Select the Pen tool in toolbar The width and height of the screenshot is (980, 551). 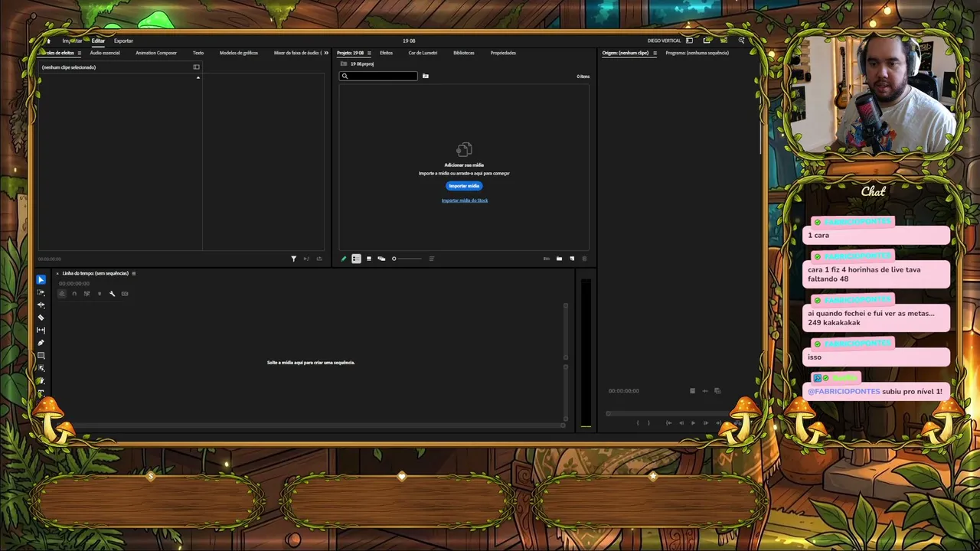41,343
